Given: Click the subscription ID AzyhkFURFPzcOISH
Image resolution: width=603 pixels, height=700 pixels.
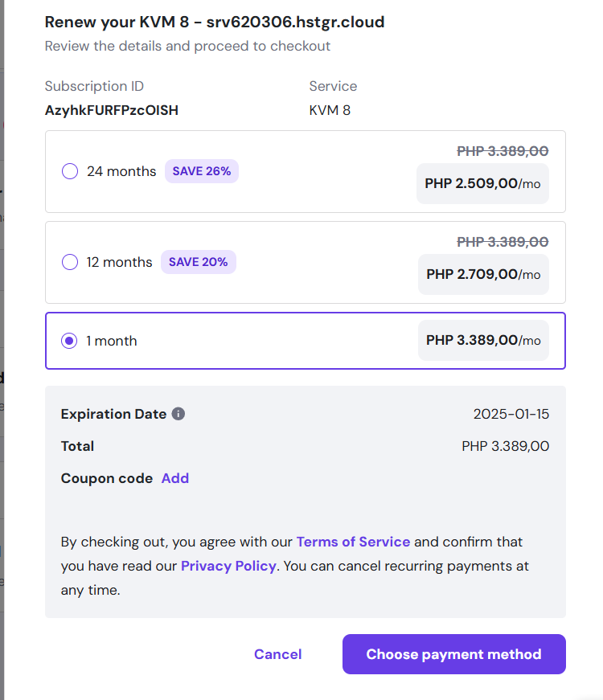Looking at the screenshot, I should click(x=112, y=110).
